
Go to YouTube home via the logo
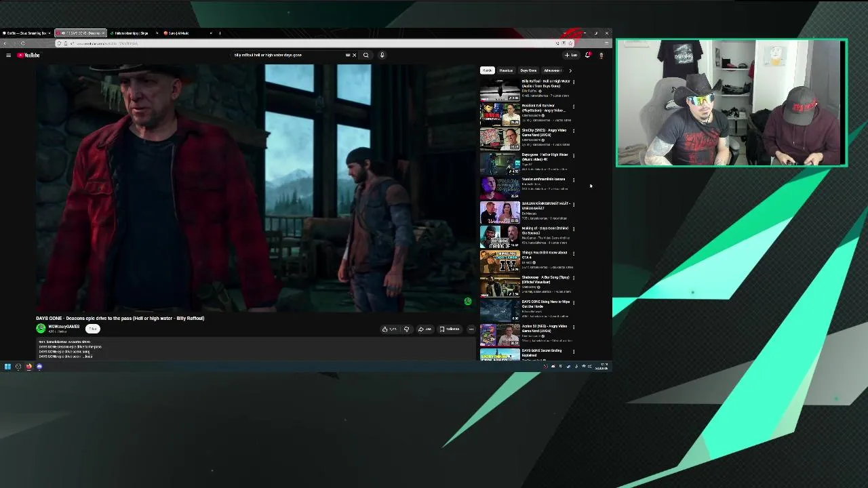[28, 55]
